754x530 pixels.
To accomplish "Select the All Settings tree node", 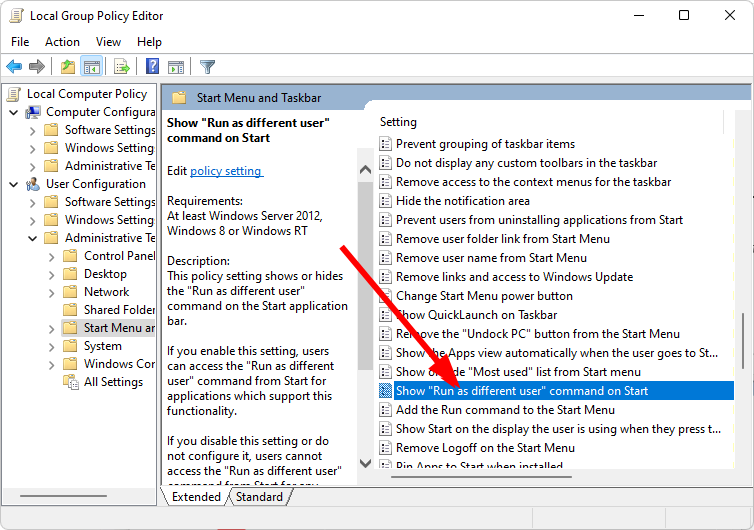I will 113,382.
